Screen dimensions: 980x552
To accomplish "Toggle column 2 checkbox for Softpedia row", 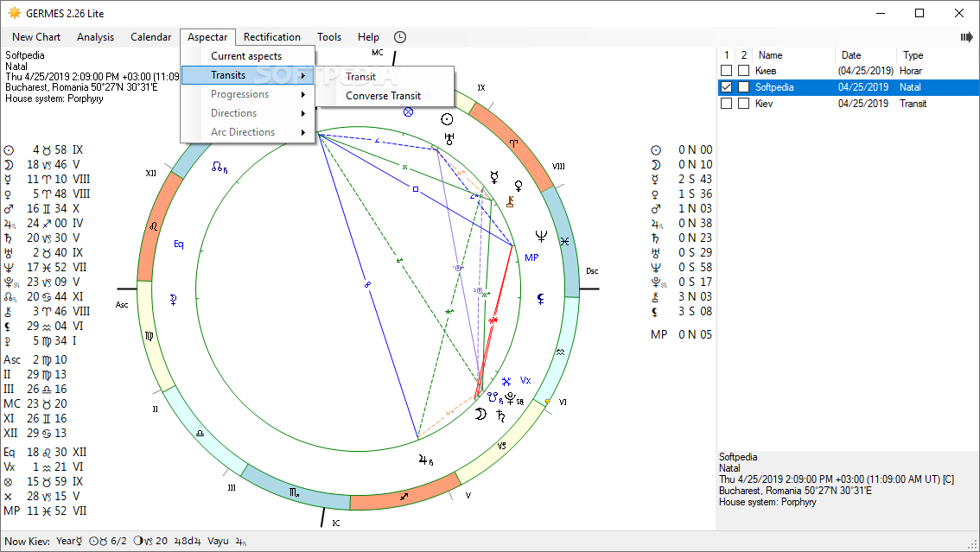I will point(743,86).
